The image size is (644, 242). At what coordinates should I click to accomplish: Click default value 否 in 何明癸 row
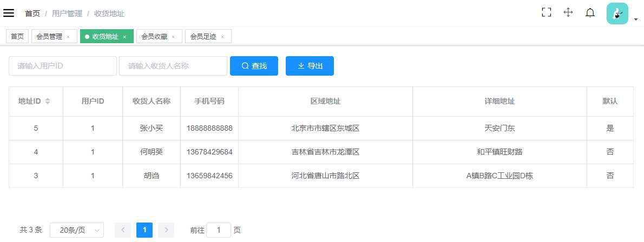pos(610,152)
